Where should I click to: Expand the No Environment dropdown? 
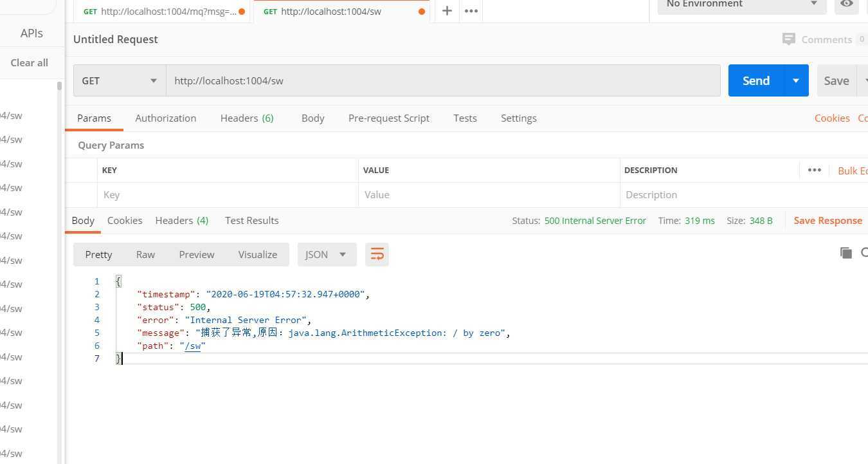pos(741,5)
